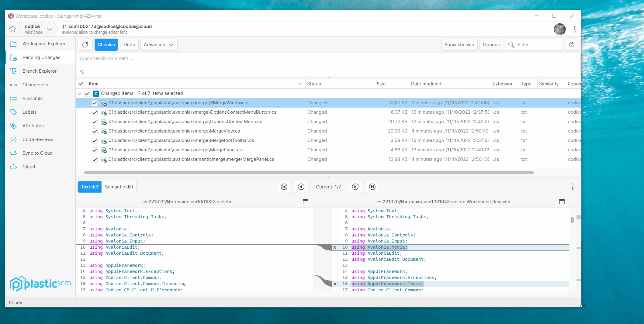This screenshot has width=644, height=324.
Task: Click the Checkin button
Action: tap(106, 44)
